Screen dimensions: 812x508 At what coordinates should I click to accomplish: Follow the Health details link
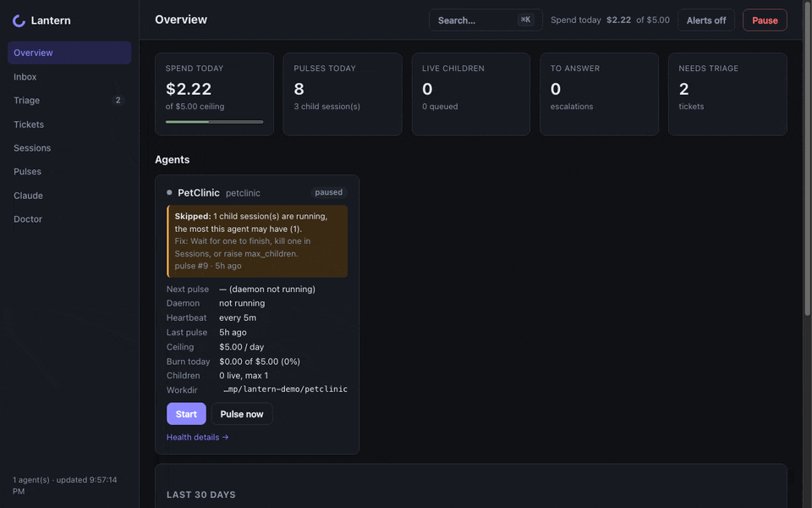click(197, 437)
